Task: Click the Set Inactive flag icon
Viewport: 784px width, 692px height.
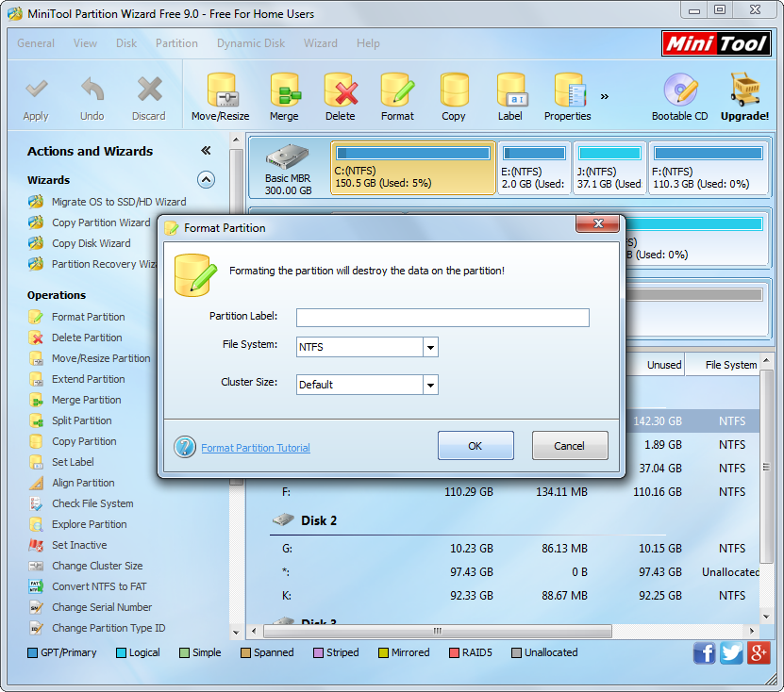Action: point(36,545)
